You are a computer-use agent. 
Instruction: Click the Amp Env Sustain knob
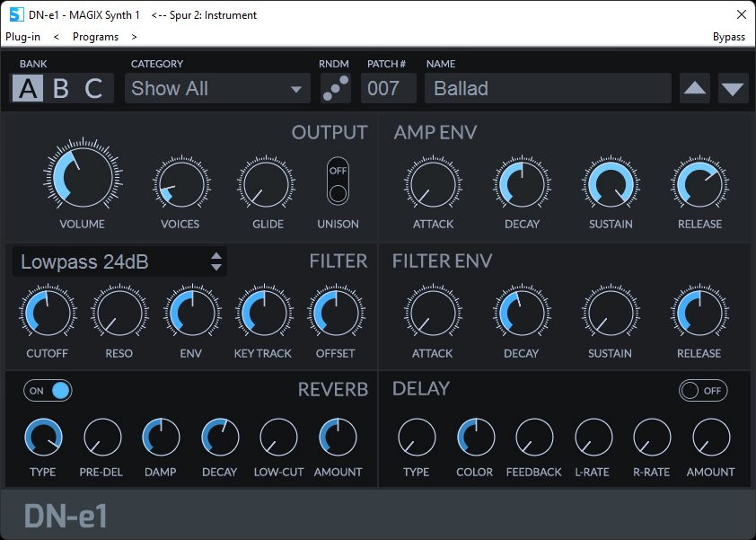coord(611,184)
